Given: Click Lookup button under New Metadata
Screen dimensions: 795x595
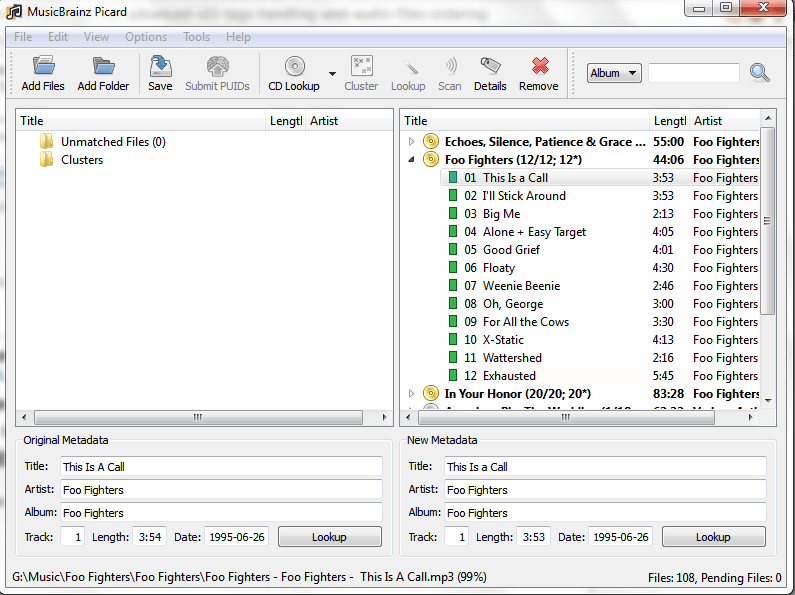Looking at the screenshot, I should coord(713,537).
